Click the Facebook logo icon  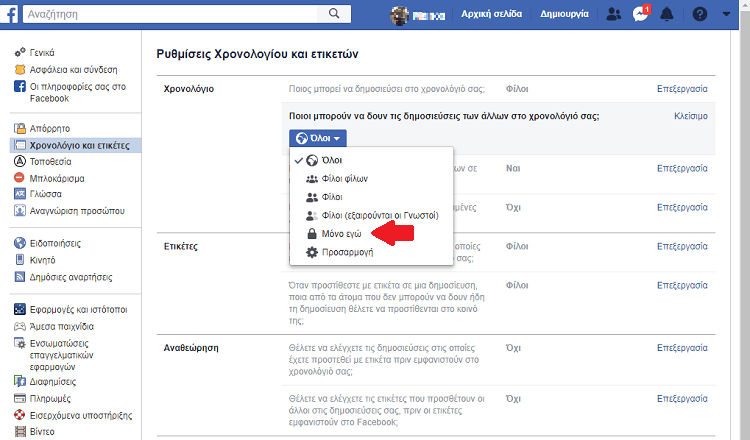(9, 14)
